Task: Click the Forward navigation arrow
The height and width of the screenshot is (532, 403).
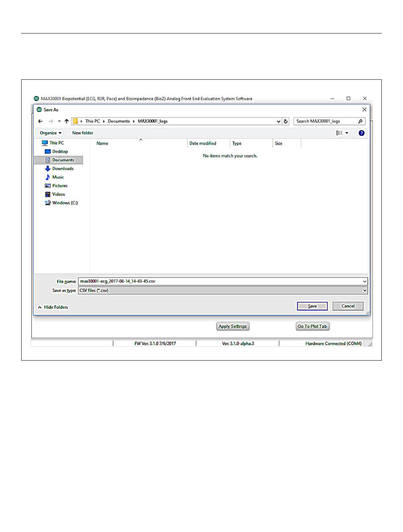Action: (x=51, y=121)
